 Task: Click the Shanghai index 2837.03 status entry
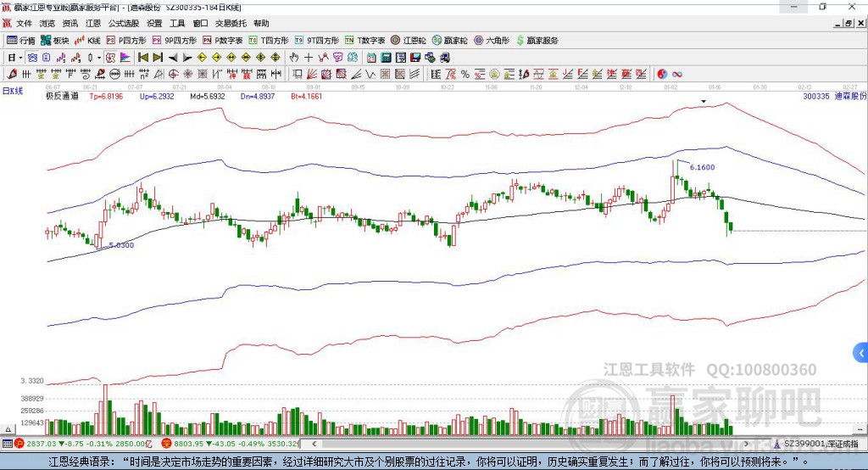tap(83, 444)
